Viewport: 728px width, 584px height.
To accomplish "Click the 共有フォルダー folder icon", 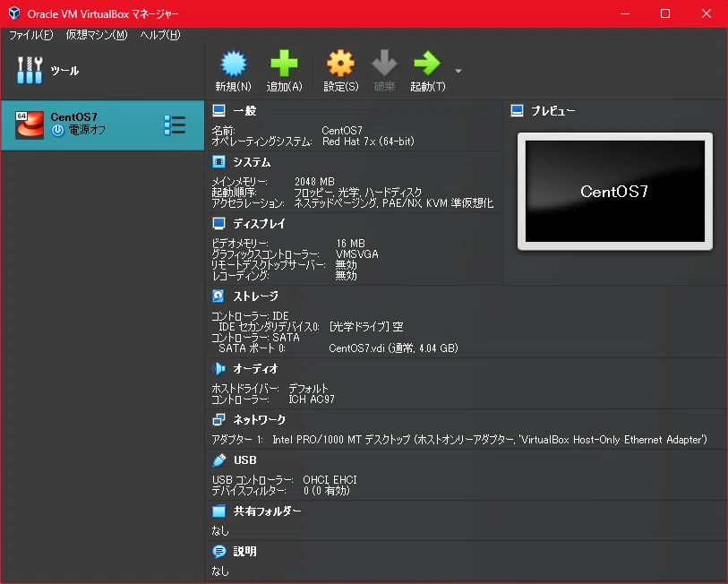I will tap(218, 511).
